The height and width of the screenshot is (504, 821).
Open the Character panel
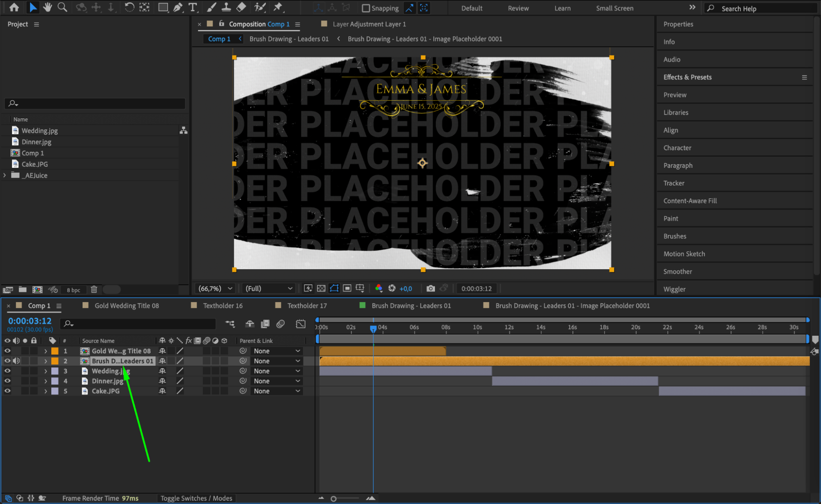tap(677, 148)
